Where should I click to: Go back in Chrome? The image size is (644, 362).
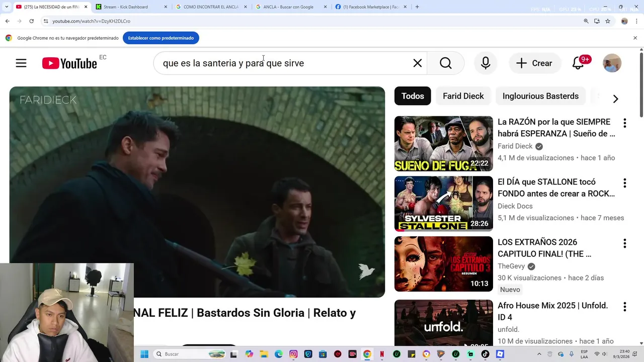coord(7,21)
